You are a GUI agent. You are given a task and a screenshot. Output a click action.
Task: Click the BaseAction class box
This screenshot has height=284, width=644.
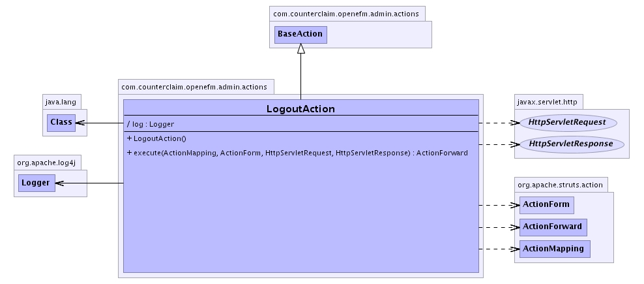(300, 34)
